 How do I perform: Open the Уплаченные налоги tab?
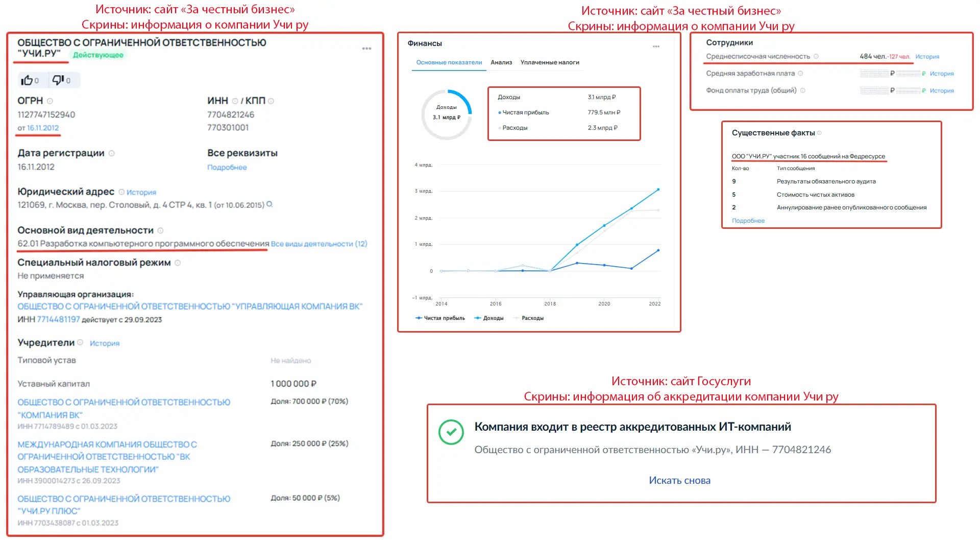pyautogui.click(x=550, y=62)
